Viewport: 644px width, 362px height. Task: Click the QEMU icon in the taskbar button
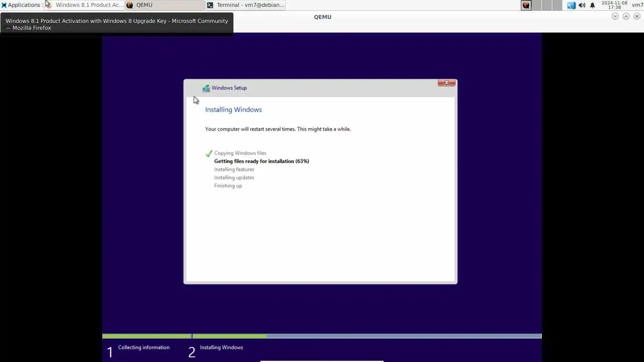(130, 5)
